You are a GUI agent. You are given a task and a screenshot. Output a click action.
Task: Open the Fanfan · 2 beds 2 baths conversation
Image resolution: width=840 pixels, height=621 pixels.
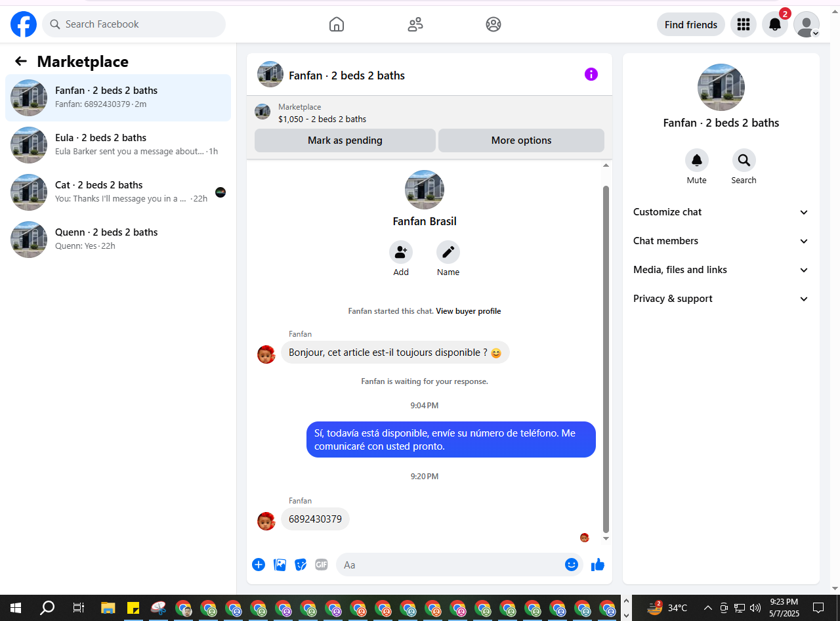[x=118, y=98]
